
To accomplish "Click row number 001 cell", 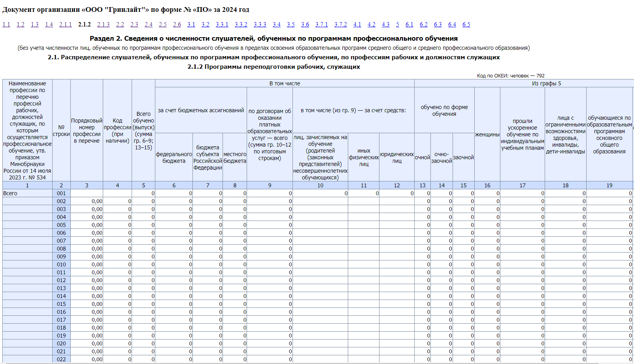I will tap(61, 193).
